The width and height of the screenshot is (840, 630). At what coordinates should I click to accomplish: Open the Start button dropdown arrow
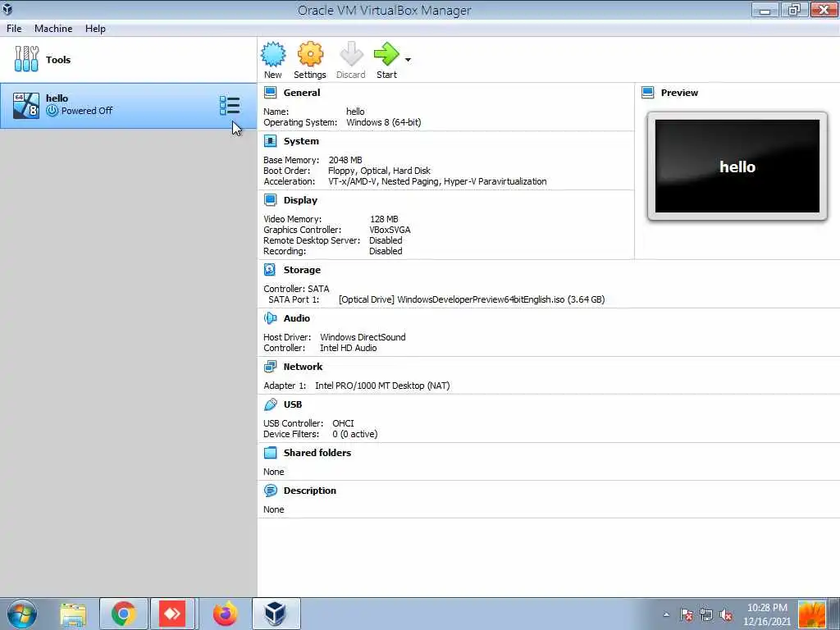(409, 60)
